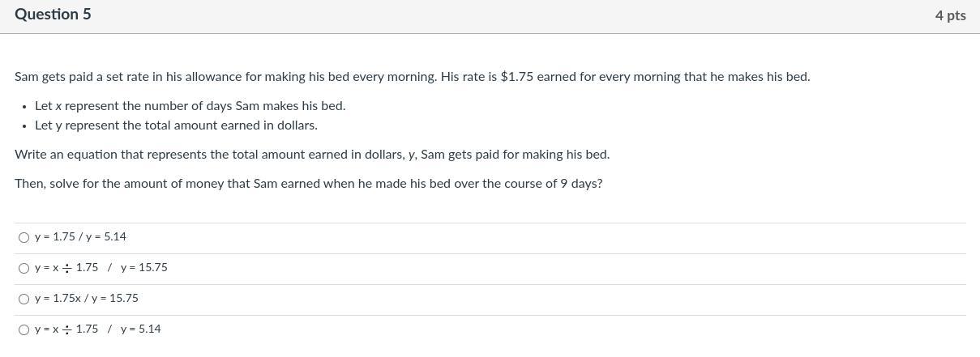Image resolution: width=980 pixels, height=357 pixels.
Task: Mark radio for y = x ÷ 1.75 / y = 5.14
Action: pos(24,329)
